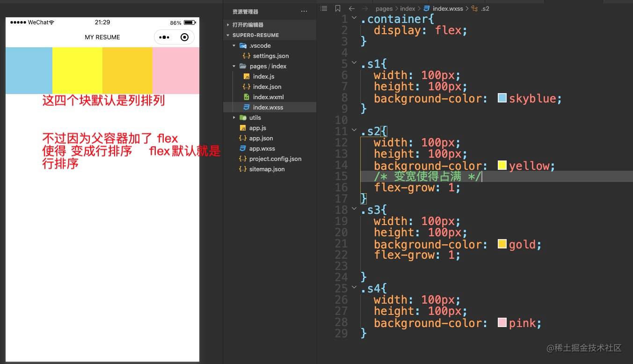Open app.json from the explorer
The height and width of the screenshot is (364, 633).
tap(261, 138)
